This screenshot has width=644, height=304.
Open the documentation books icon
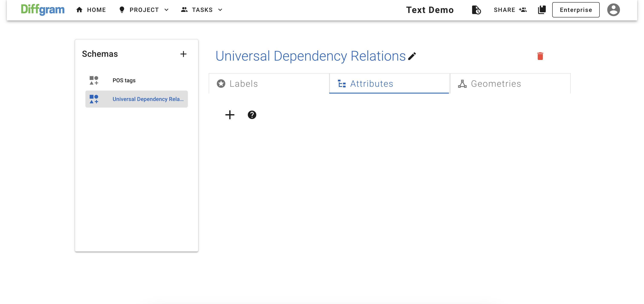[542, 10]
